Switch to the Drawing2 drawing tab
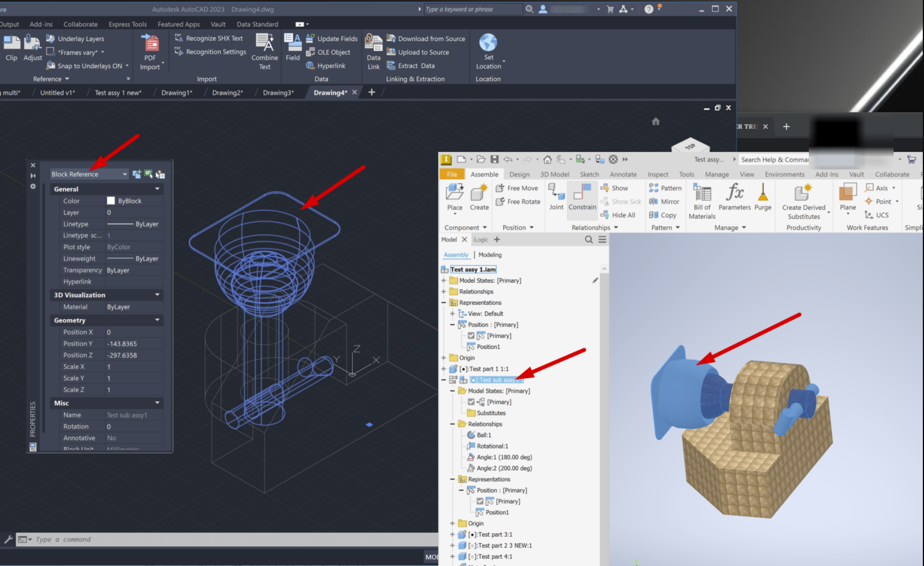Screen dimensions: 924x566 click(x=227, y=92)
